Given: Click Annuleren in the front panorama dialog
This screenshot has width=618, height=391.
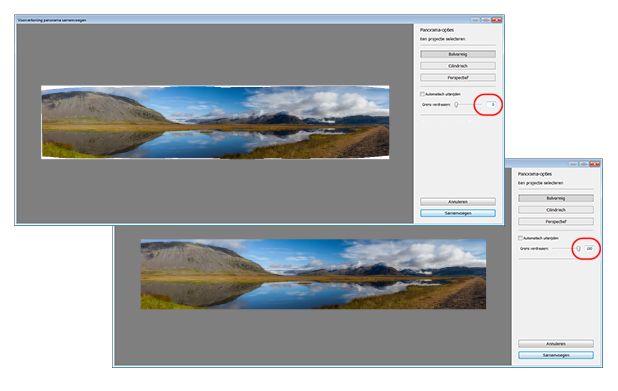Looking at the screenshot, I should 458,202.
